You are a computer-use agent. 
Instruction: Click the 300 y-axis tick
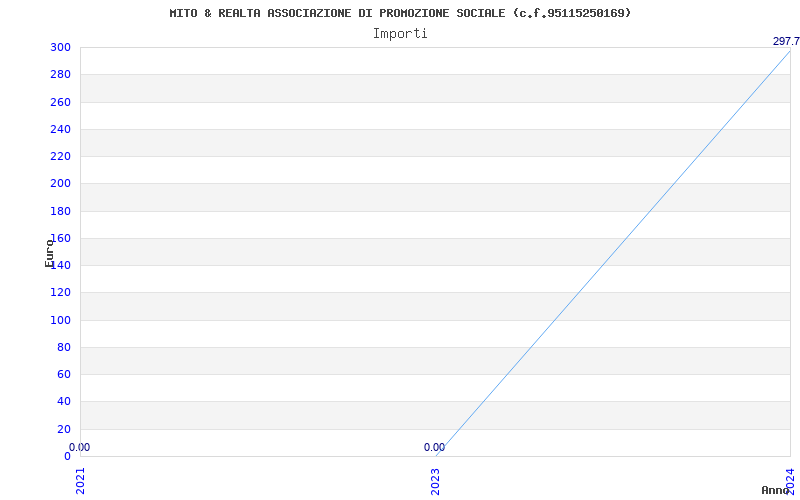click(x=60, y=47)
